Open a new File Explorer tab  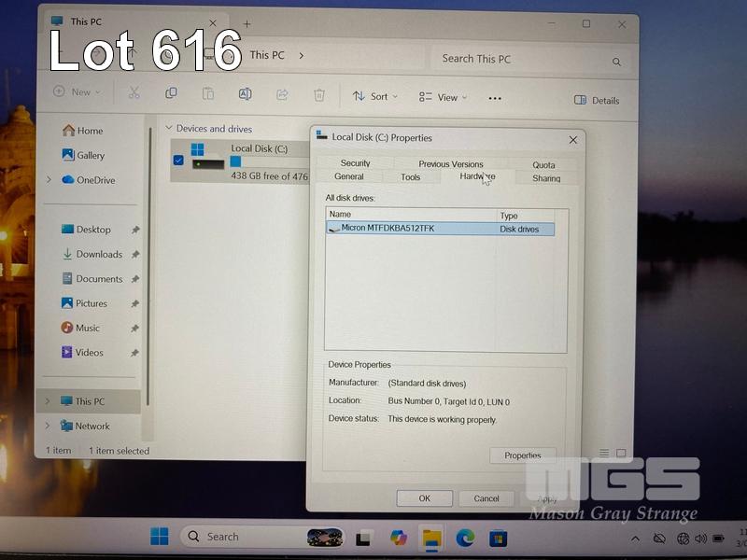tap(247, 24)
